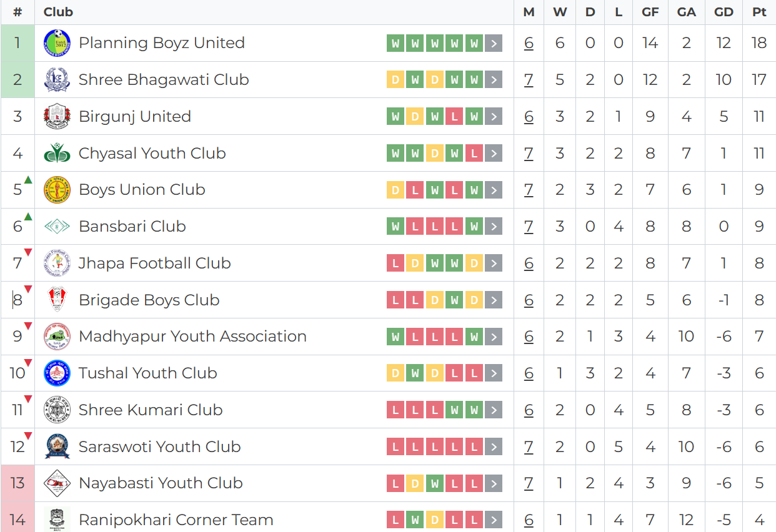776x532 pixels.
Task: Click the Nayabasti Youth Club logo
Action: tap(57, 483)
